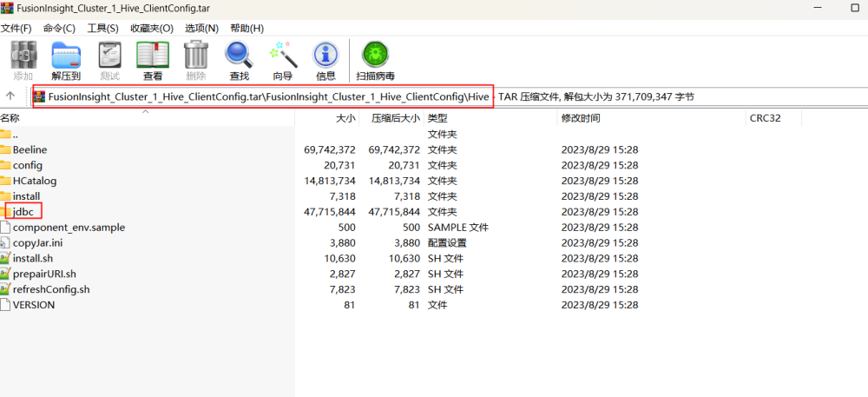Click the Beeline folder name
Screen dimensions: 868x397
30,149
